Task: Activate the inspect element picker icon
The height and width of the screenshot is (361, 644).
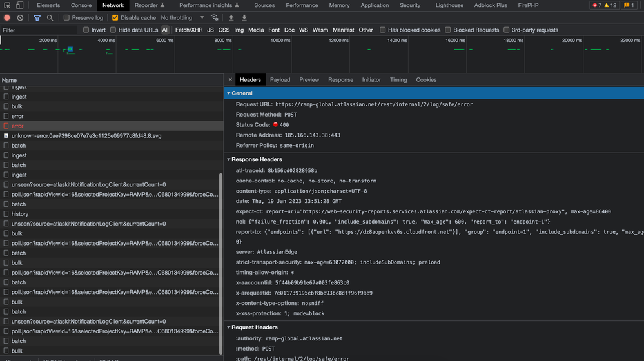Action: [x=7, y=5]
